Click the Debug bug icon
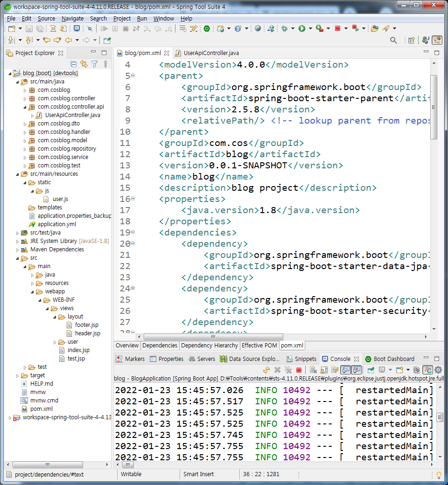 click(x=284, y=29)
